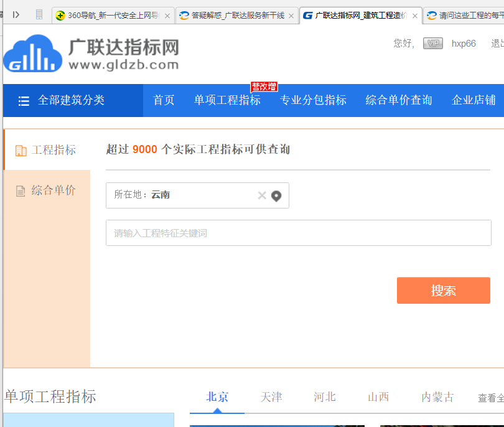Viewport: 504px width, 427px height.
Task: Select the 内蒙古 region tab
Action: pyautogui.click(x=437, y=397)
